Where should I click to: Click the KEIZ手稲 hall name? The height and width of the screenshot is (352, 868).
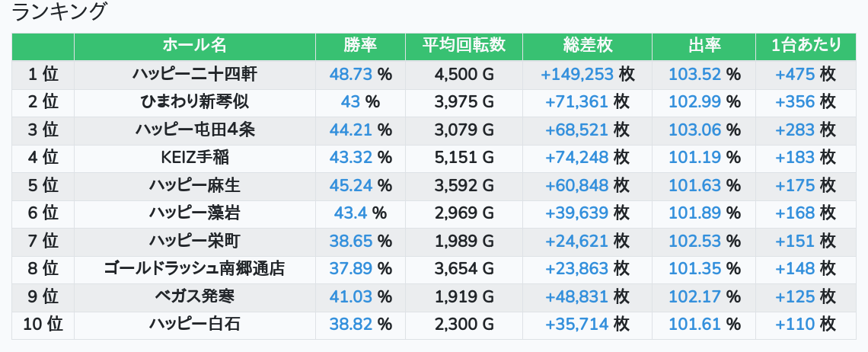pos(194,158)
